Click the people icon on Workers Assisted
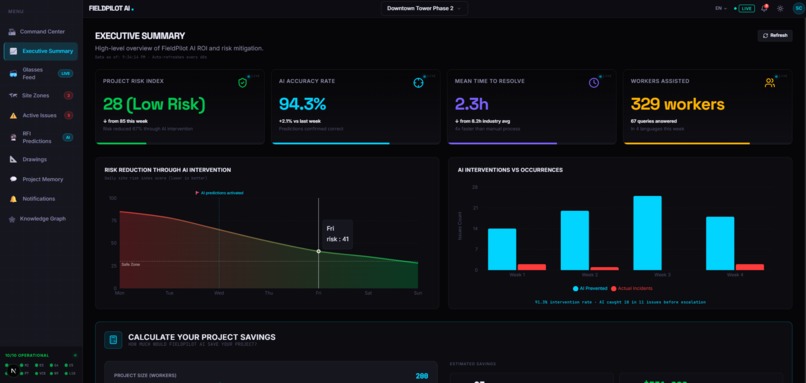The image size is (806, 383). tap(770, 83)
